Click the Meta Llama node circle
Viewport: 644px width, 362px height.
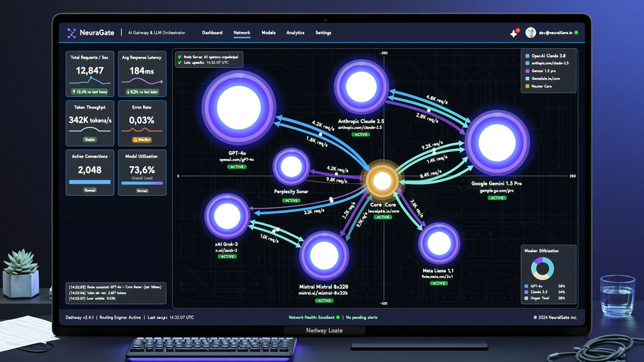pyautogui.click(x=439, y=244)
